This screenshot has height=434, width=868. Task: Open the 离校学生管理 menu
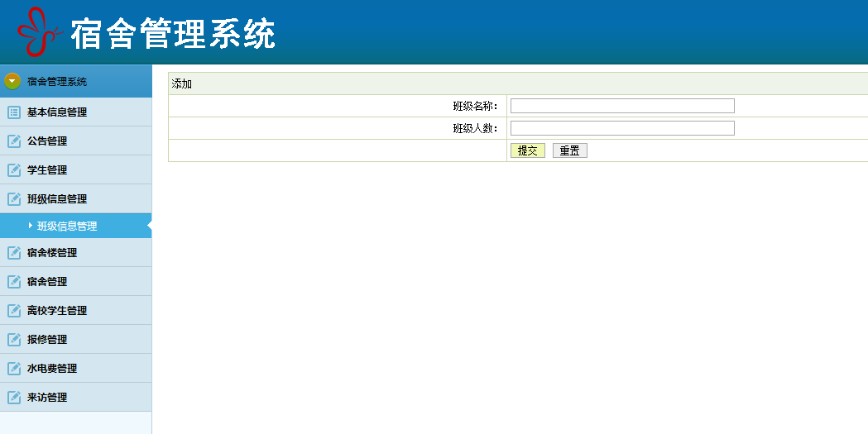(76, 311)
